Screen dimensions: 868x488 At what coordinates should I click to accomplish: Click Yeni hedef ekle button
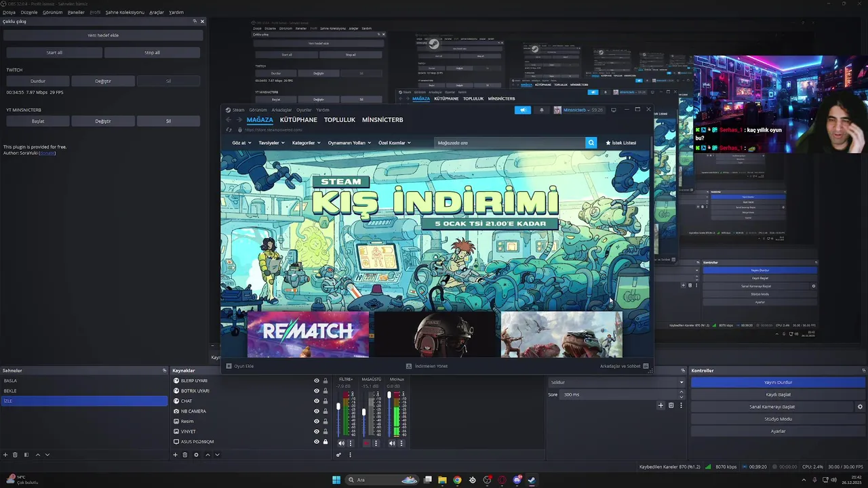pos(103,35)
